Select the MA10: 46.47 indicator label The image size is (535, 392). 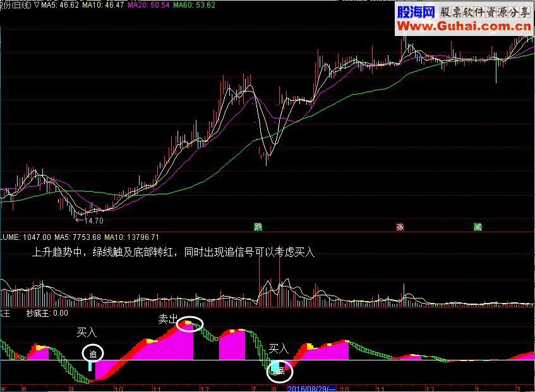[103, 5]
